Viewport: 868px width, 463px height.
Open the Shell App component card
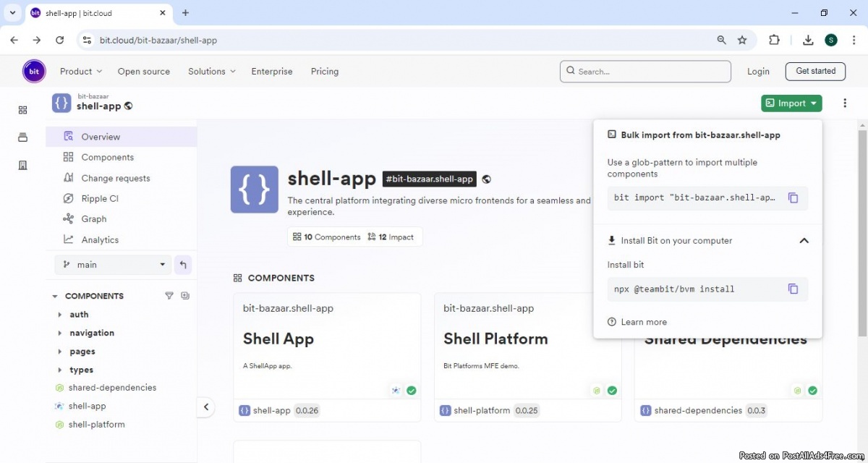327,357
